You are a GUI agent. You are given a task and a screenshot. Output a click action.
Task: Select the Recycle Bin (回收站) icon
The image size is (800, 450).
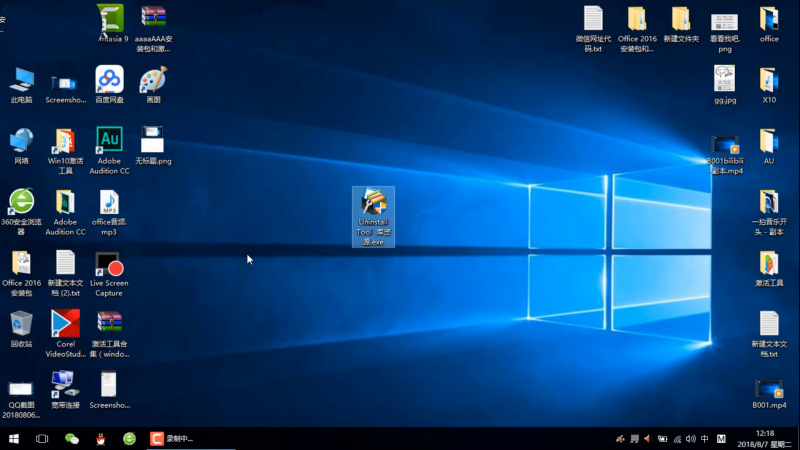tap(21, 329)
